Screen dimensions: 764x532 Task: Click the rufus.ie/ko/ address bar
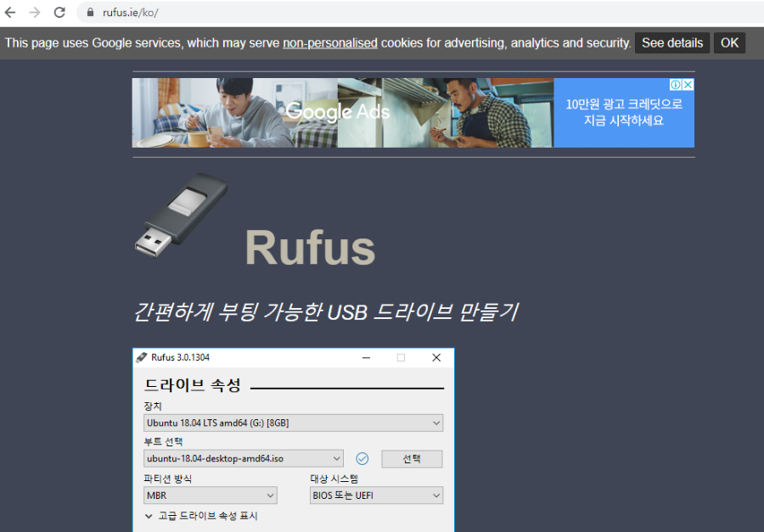[x=419, y=13]
